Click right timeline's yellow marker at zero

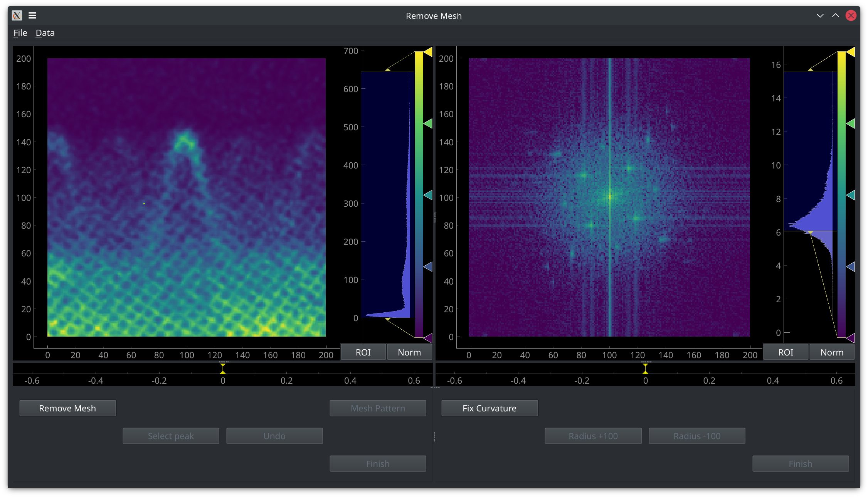pos(646,369)
